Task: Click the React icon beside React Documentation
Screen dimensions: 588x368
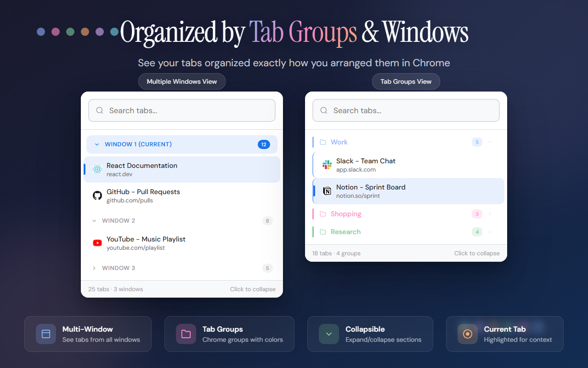Action: point(97,169)
